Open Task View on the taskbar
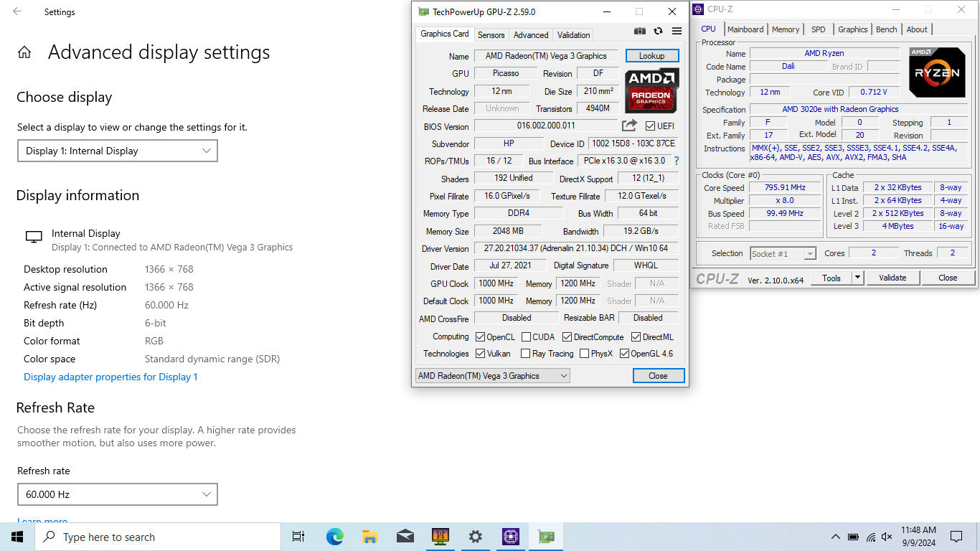Image resolution: width=980 pixels, height=551 pixels. (298, 537)
